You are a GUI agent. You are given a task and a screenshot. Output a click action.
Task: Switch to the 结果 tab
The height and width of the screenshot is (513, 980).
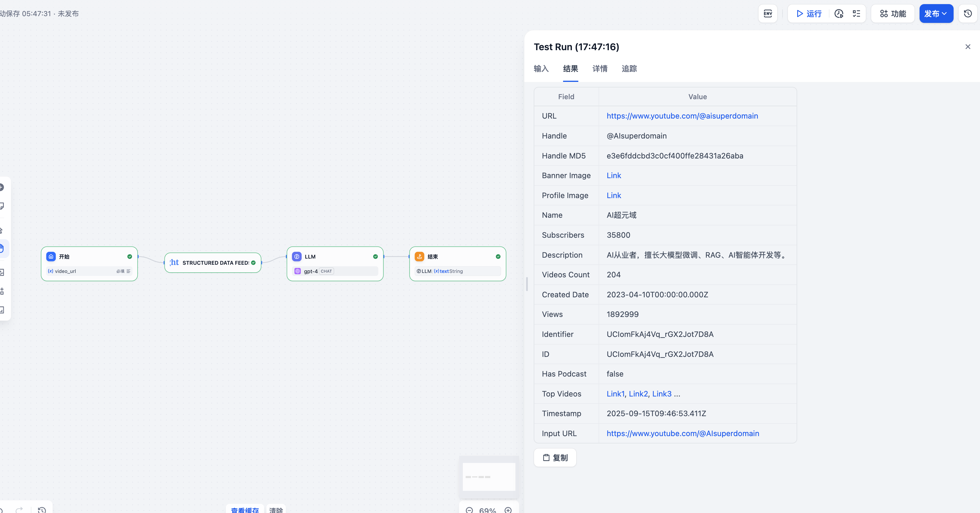pos(570,69)
